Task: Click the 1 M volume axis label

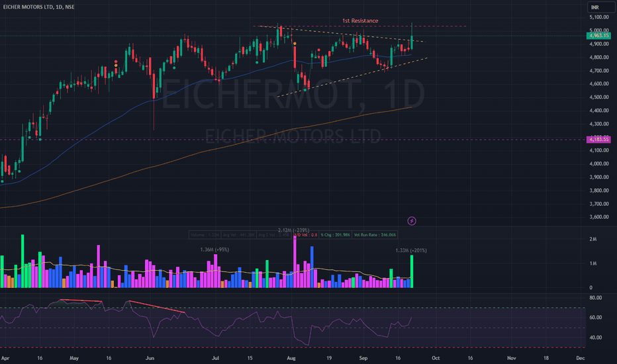Action: pyautogui.click(x=593, y=263)
